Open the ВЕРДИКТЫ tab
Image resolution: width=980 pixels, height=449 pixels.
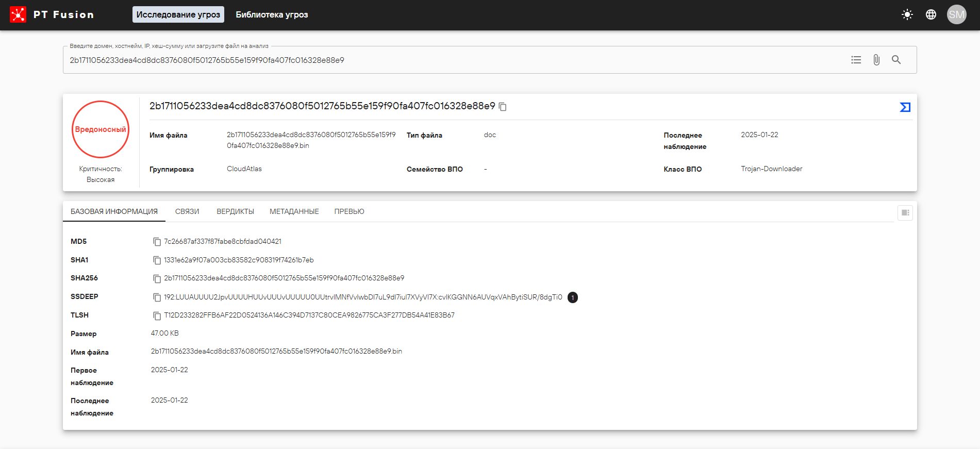[235, 211]
